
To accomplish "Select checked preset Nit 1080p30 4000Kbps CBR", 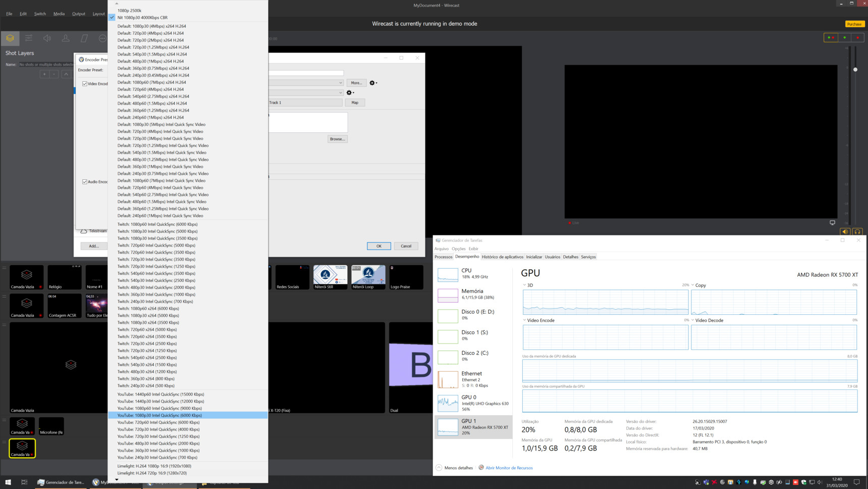I will coord(188,18).
